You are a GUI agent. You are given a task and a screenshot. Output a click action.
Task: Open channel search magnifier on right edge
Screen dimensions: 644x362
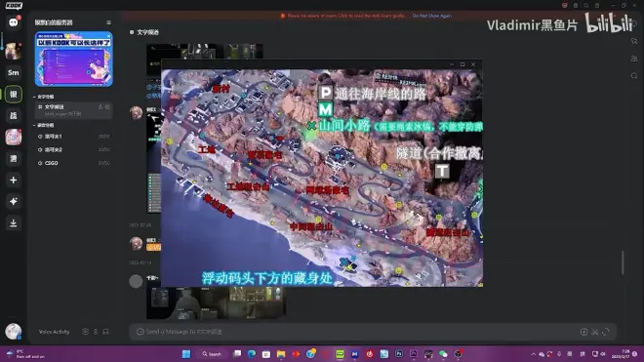click(x=634, y=75)
